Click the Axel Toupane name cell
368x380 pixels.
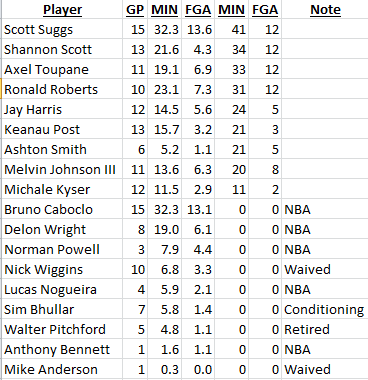point(62,69)
